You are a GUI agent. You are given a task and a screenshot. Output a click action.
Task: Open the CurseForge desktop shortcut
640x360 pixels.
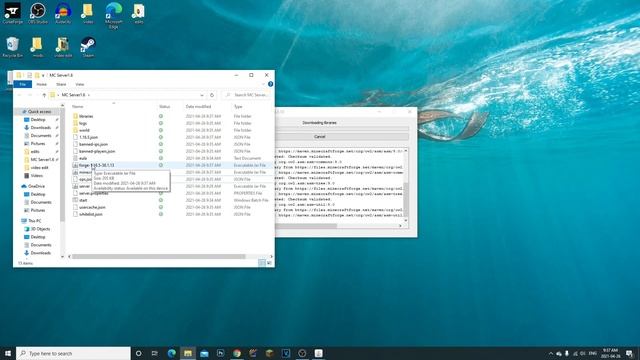(13, 13)
